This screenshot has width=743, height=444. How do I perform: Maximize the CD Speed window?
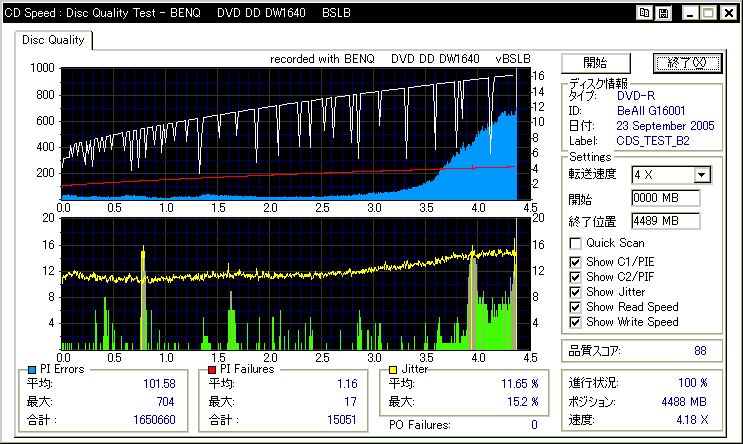(x=708, y=13)
